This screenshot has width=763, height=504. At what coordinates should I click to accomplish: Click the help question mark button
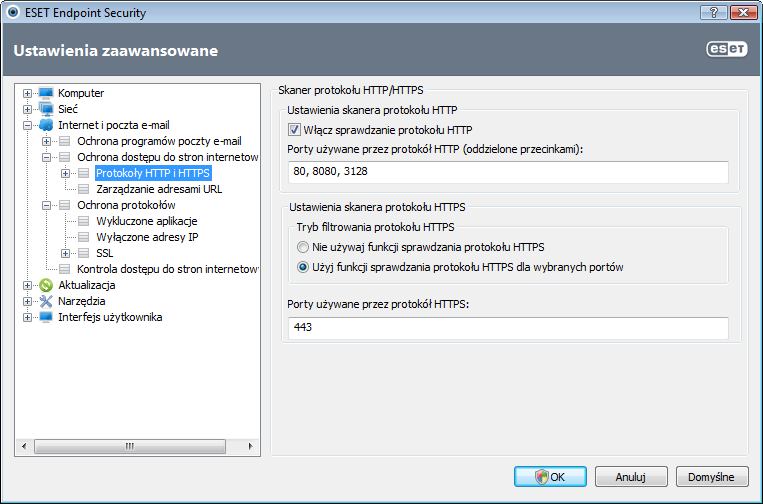tap(714, 13)
